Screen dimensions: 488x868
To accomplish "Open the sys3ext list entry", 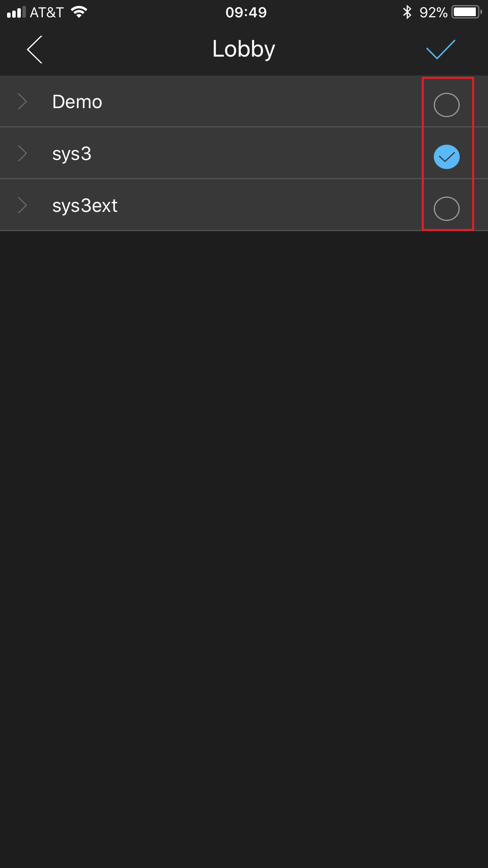I will click(x=85, y=206).
